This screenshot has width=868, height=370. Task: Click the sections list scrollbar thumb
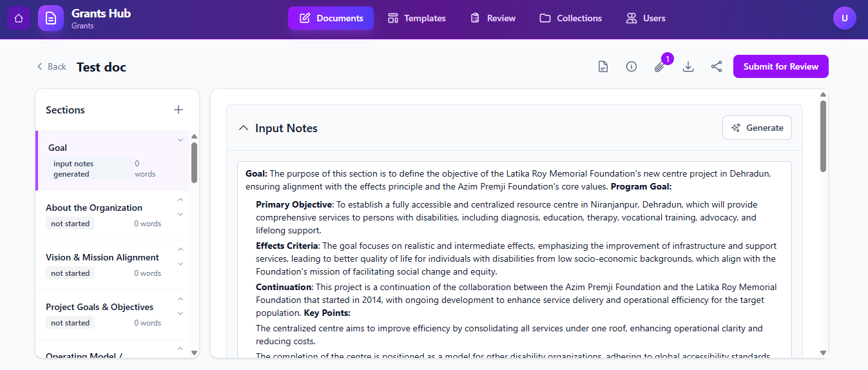(195, 162)
